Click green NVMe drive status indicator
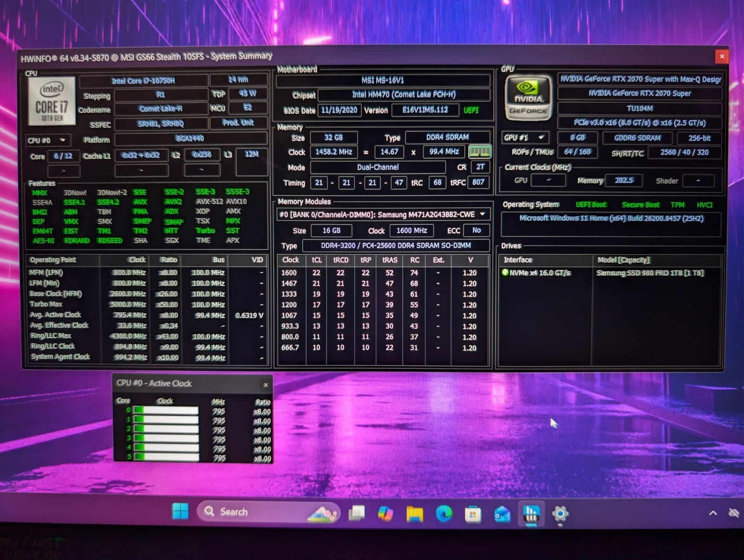Screen dimensions: 744x560 505,273
